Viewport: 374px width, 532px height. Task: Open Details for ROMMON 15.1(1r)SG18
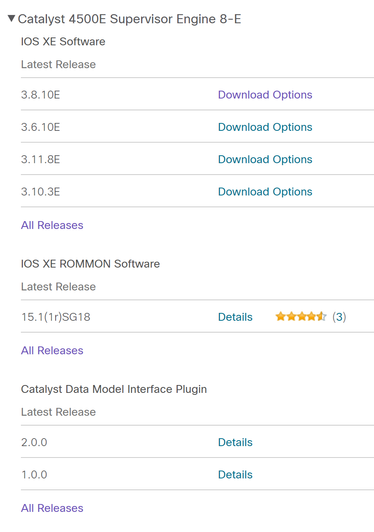coord(235,317)
